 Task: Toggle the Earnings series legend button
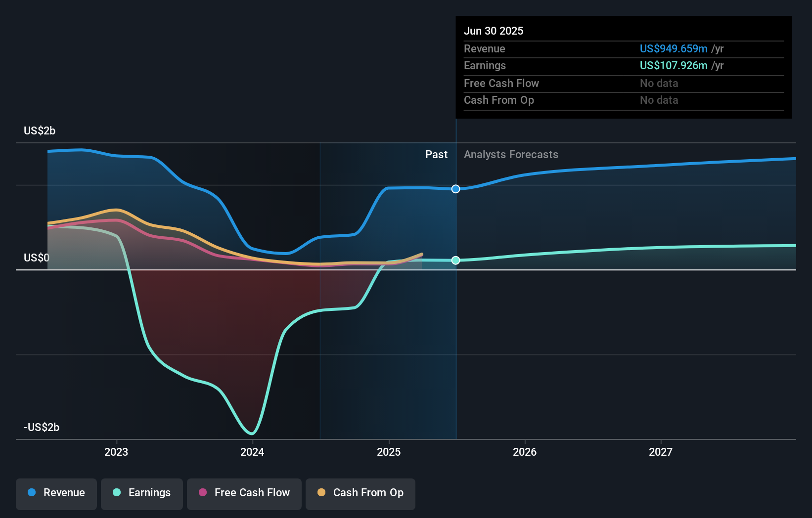tap(142, 494)
